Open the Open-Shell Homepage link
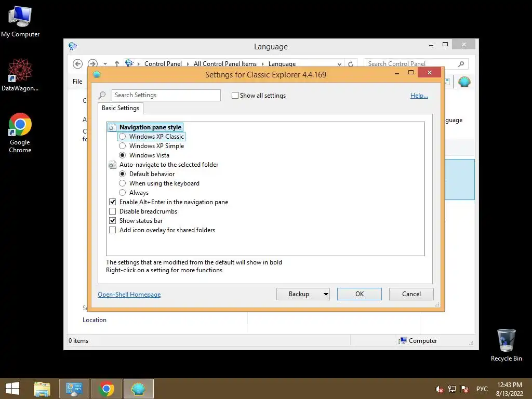This screenshot has height=399, width=532. (x=129, y=295)
